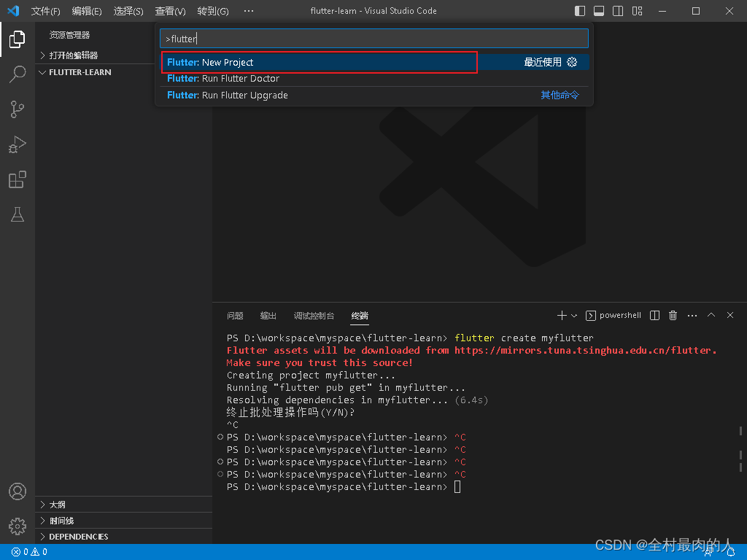The width and height of the screenshot is (747, 560).
Task: Expand 时间线 section
Action: click(124, 521)
